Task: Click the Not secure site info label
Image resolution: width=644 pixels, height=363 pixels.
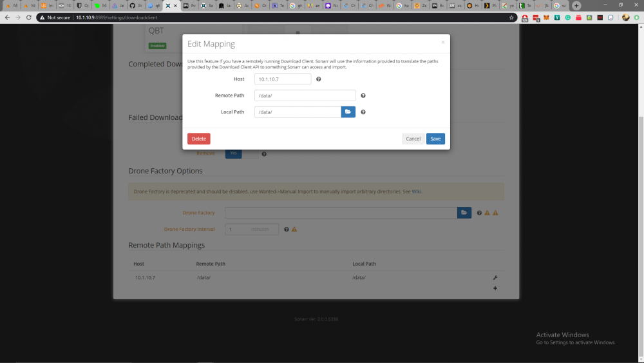Action: (x=55, y=17)
